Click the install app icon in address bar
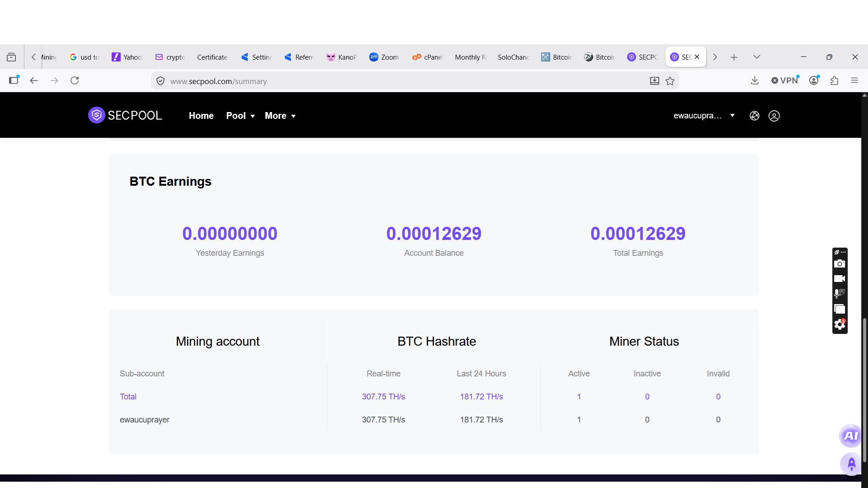This screenshot has width=868, height=488. 654,81
